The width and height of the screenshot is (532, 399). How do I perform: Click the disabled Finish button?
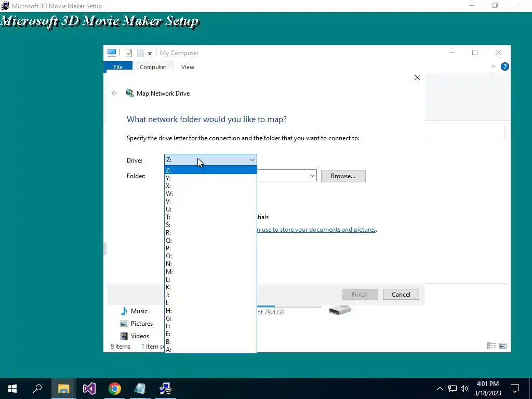click(360, 294)
